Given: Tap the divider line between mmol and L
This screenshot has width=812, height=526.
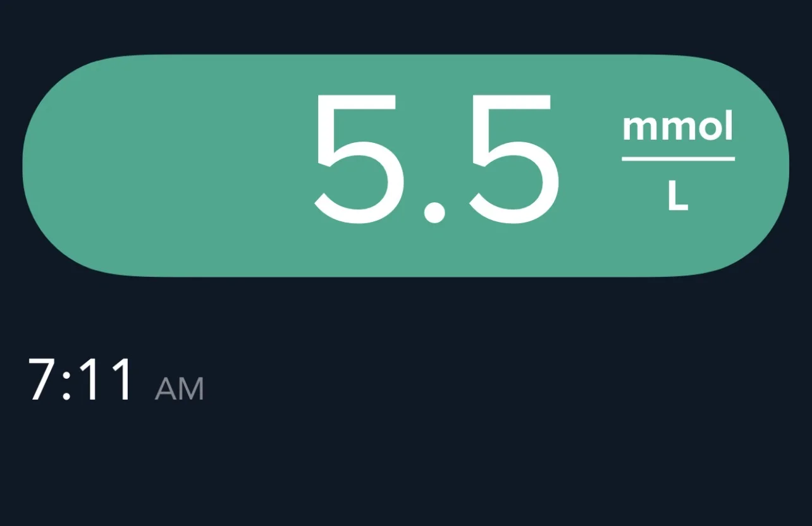Looking at the screenshot, I should click(x=678, y=159).
